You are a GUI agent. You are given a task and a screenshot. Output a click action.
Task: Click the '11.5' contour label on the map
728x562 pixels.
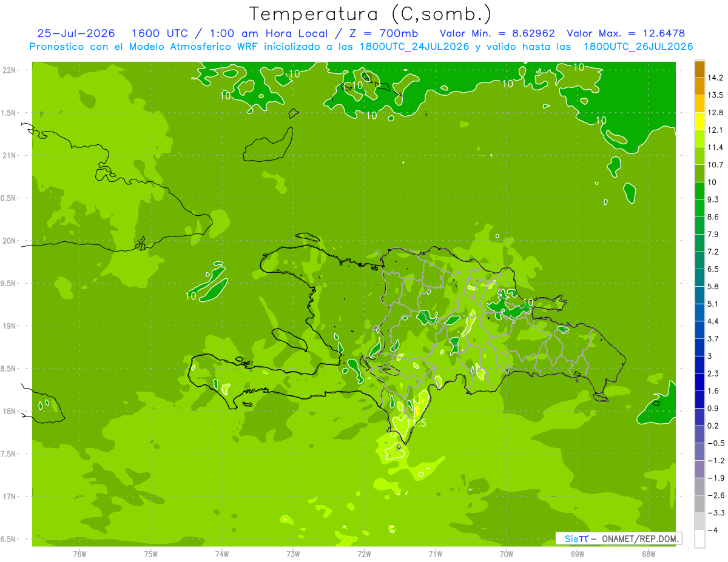pos(417,423)
